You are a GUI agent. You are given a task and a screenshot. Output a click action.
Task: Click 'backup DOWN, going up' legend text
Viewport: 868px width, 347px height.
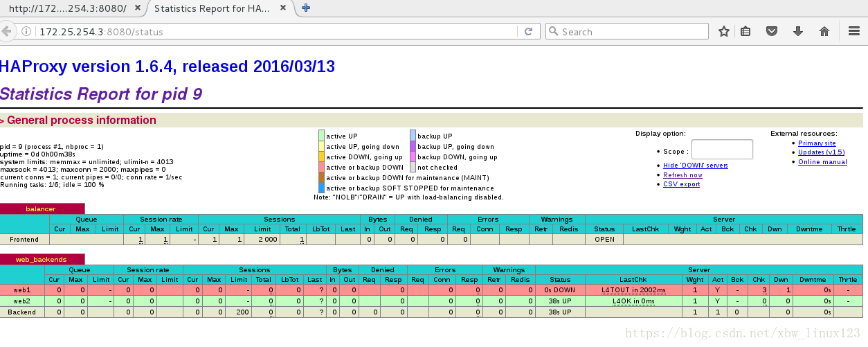[457, 157]
